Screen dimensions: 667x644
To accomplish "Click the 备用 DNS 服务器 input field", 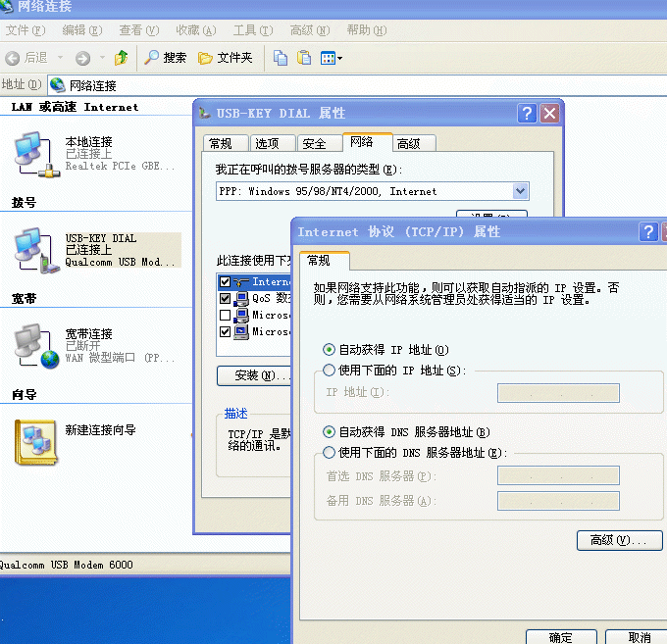I will coord(558,501).
